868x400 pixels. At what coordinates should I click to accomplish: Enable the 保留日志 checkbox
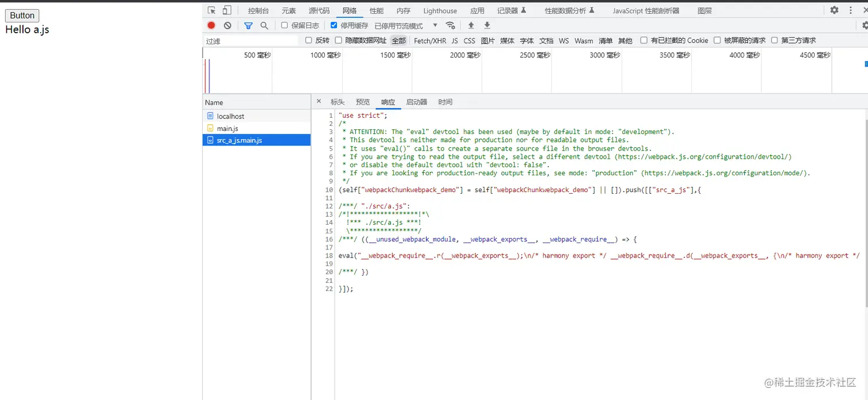284,25
